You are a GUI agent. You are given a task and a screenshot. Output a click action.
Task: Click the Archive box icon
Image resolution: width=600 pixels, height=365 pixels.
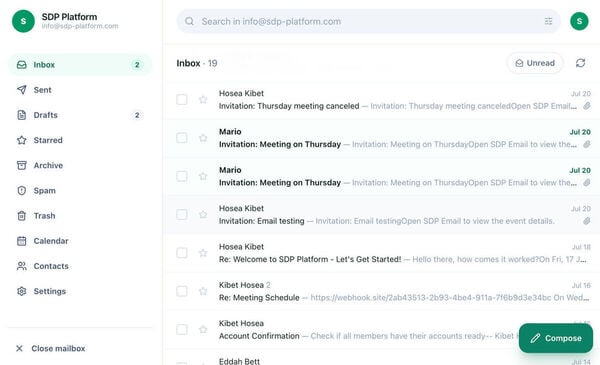(x=22, y=165)
